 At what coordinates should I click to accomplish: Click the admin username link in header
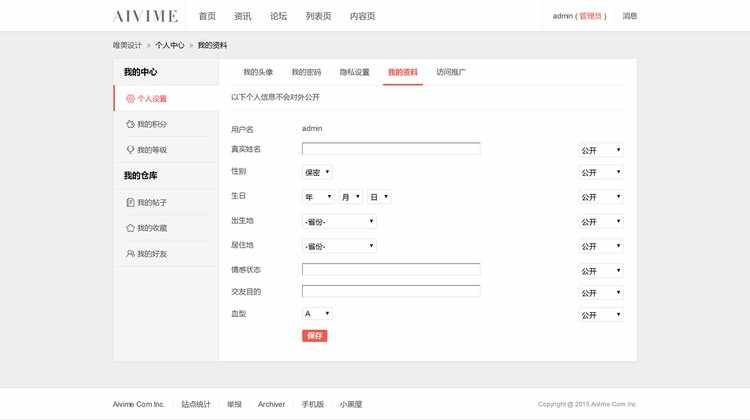pos(562,16)
